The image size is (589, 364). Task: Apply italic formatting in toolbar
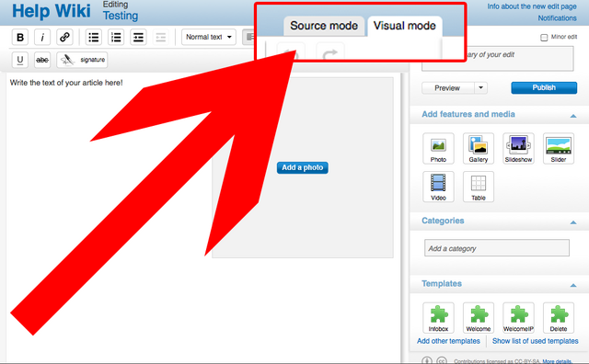coord(42,37)
